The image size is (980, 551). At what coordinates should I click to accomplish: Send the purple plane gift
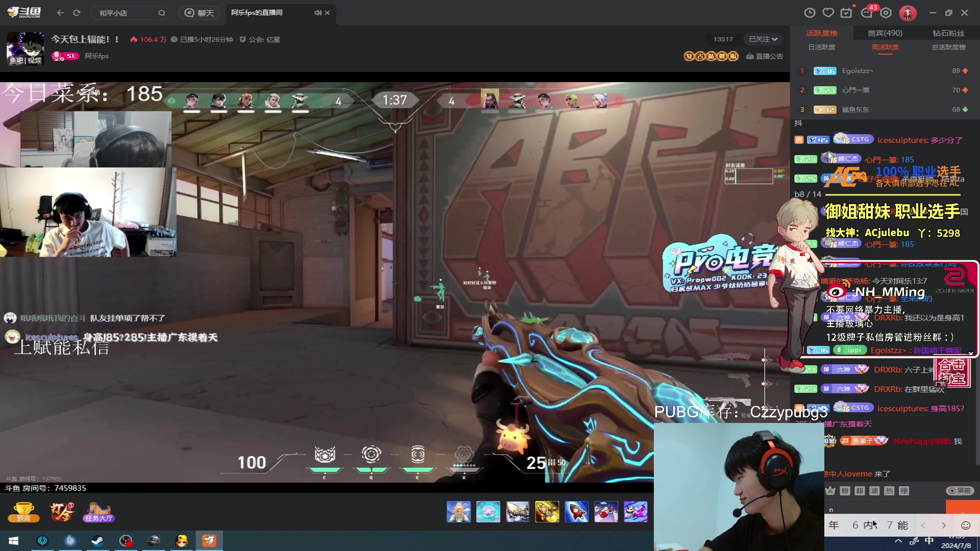pyautogui.click(x=635, y=512)
